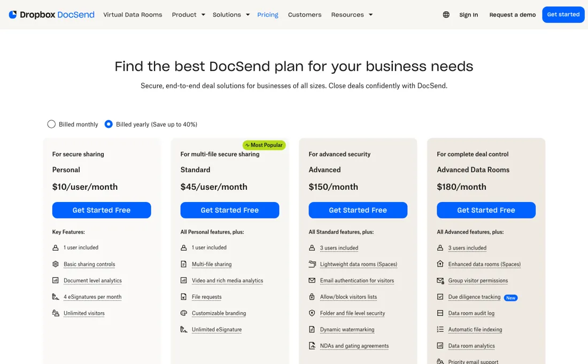Click mail-lock icon beside Group visitor permissions

click(440, 281)
